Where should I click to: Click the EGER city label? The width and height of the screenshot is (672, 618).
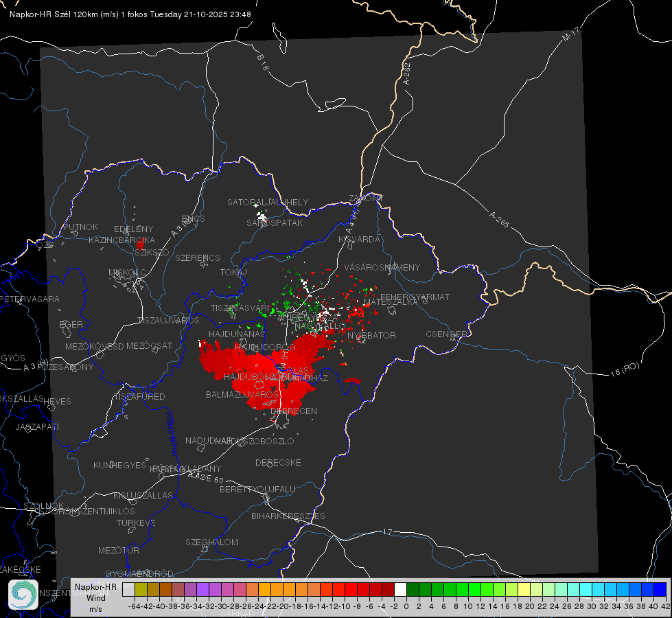coord(71,324)
